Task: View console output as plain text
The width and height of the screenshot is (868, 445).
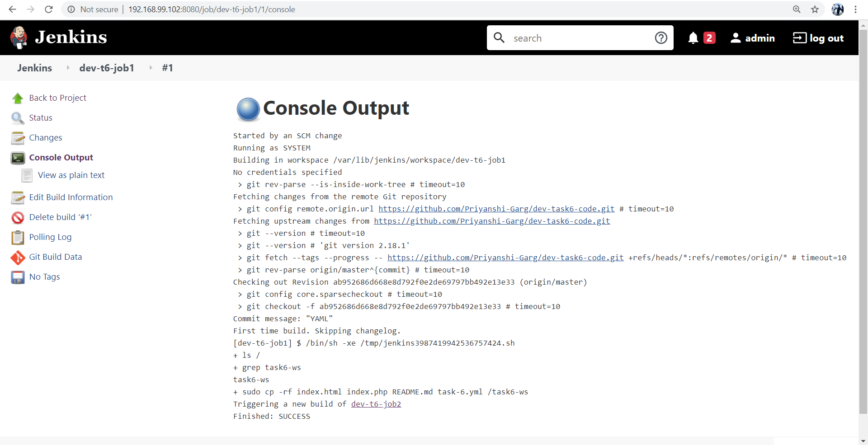Action: 71,175
